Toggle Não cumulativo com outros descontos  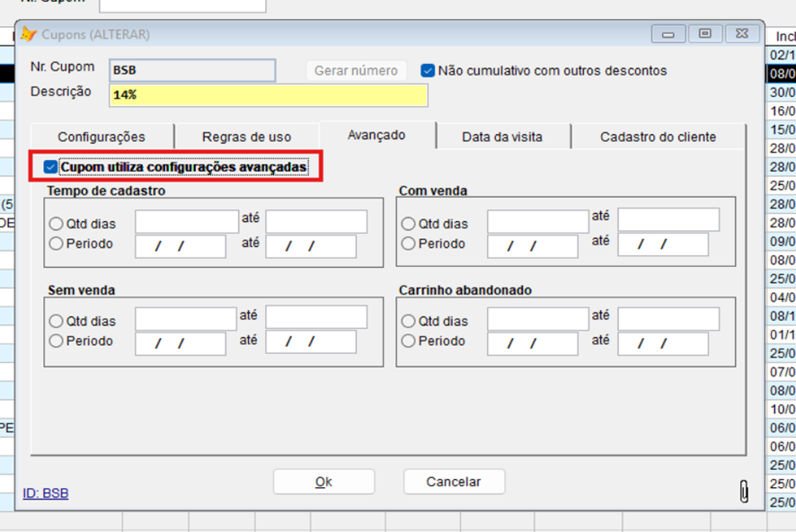(x=428, y=70)
